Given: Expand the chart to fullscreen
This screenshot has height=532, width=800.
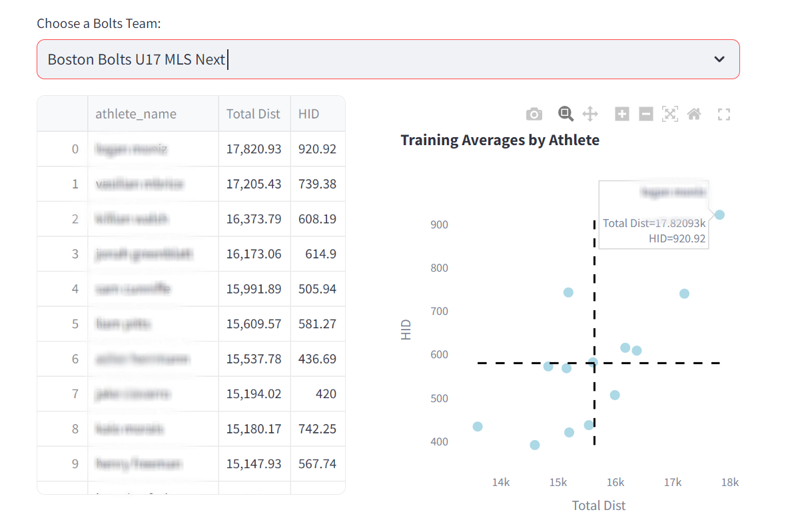Looking at the screenshot, I should pyautogui.click(x=723, y=113).
